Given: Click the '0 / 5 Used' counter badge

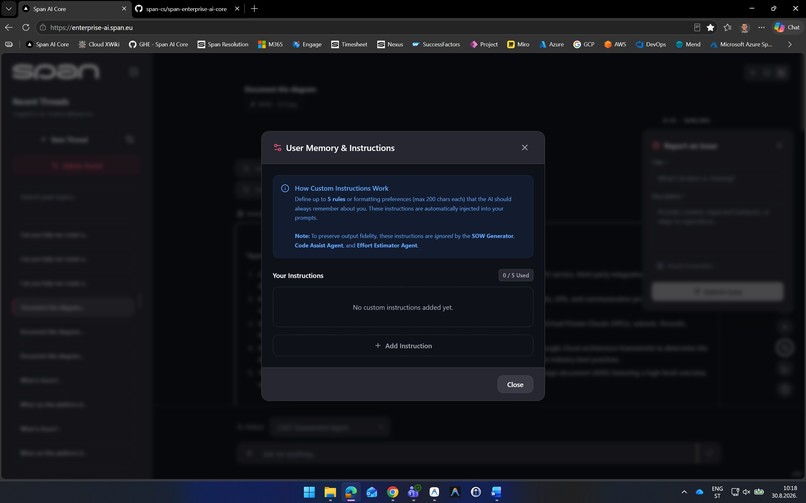Looking at the screenshot, I should point(516,275).
